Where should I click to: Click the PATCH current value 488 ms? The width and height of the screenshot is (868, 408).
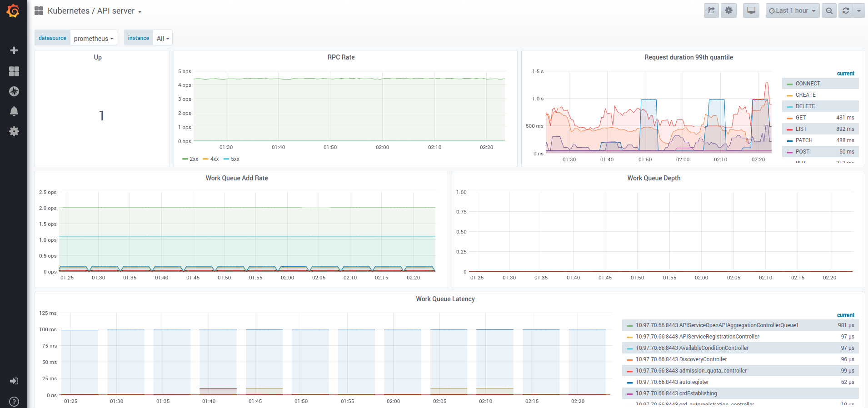click(x=845, y=140)
